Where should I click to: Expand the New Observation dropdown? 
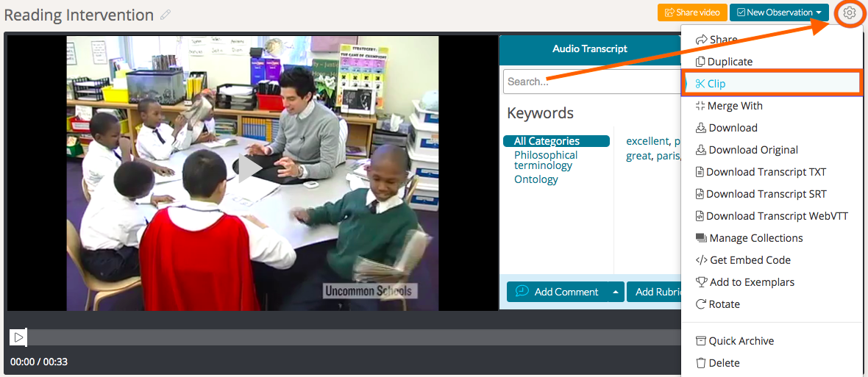tap(818, 12)
